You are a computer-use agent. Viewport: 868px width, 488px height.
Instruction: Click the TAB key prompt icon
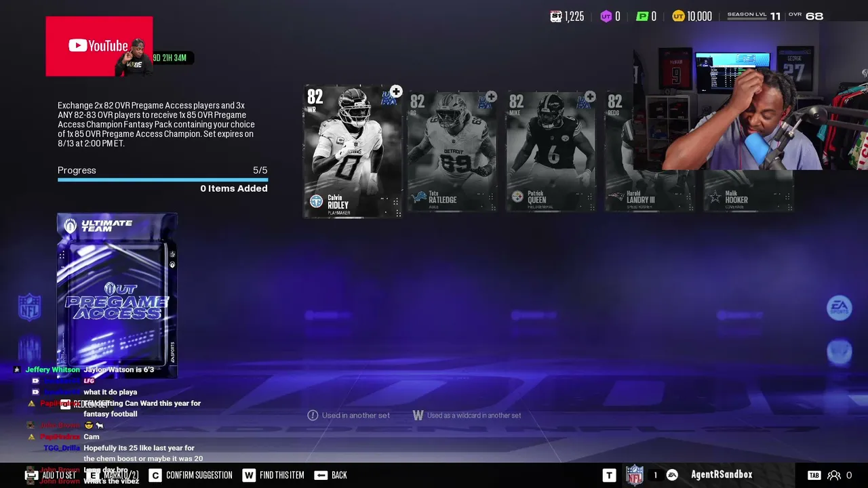tap(814, 475)
